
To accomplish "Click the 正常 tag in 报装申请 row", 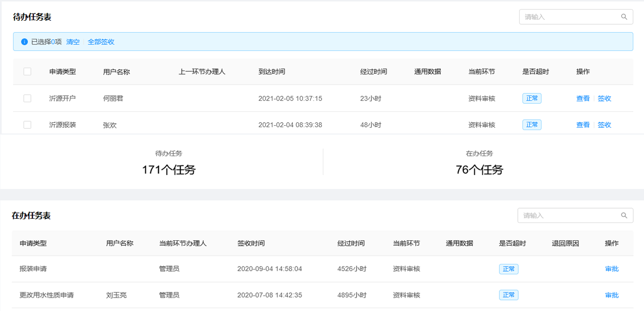I will pos(508,269).
